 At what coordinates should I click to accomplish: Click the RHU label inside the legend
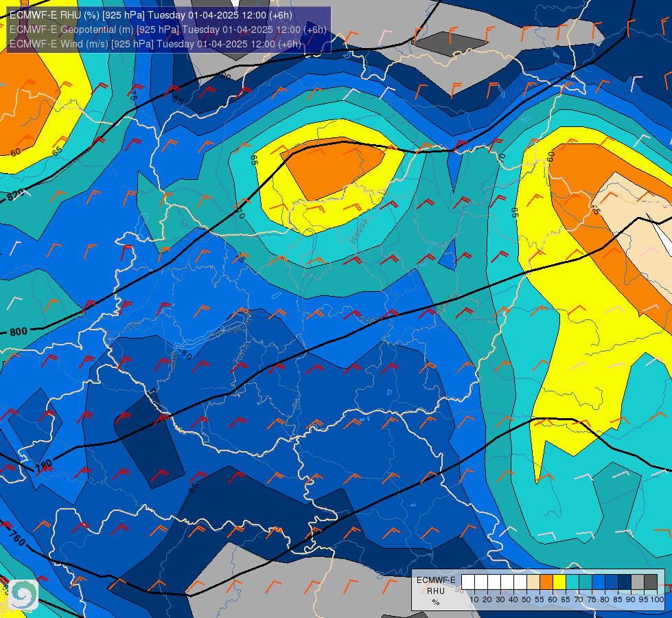[436, 591]
